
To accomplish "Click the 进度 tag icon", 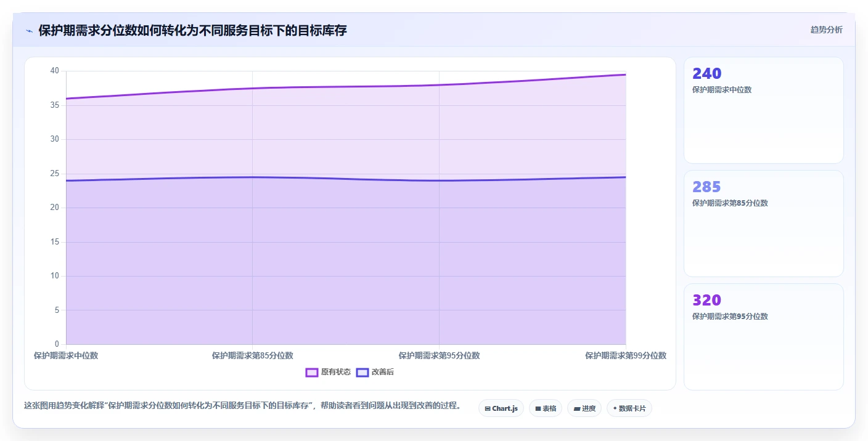I will pos(576,409).
